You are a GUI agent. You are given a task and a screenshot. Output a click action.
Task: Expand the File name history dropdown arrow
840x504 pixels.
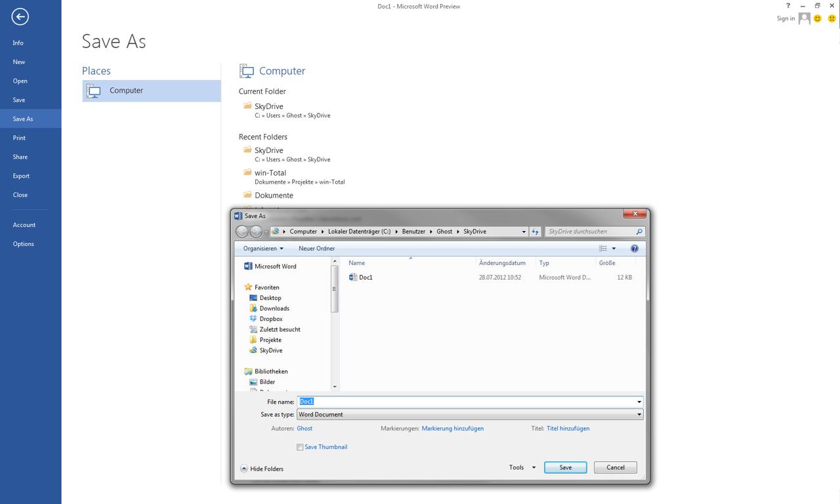639,402
